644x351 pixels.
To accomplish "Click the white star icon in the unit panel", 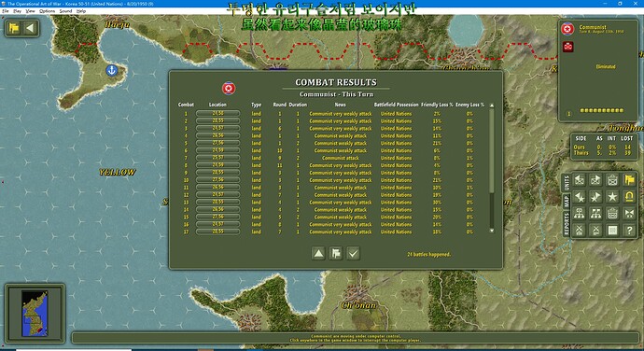I will tap(612, 197).
